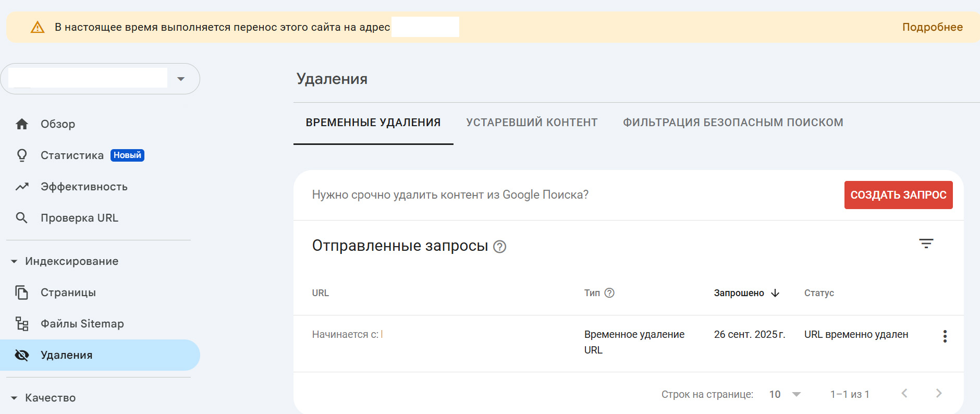Open Sitemap files icon in sidebar
980x414 pixels.
pos(22,324)
